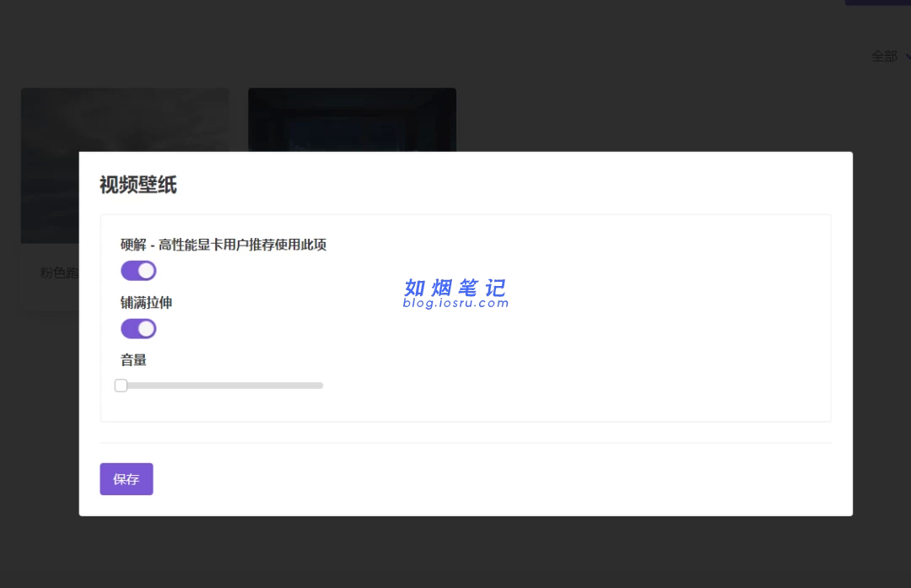Toggle the 硬解 hardware decoding switch
Viewport: 911px width, 588px height.
pyautogui.click(x=138, y=271)
